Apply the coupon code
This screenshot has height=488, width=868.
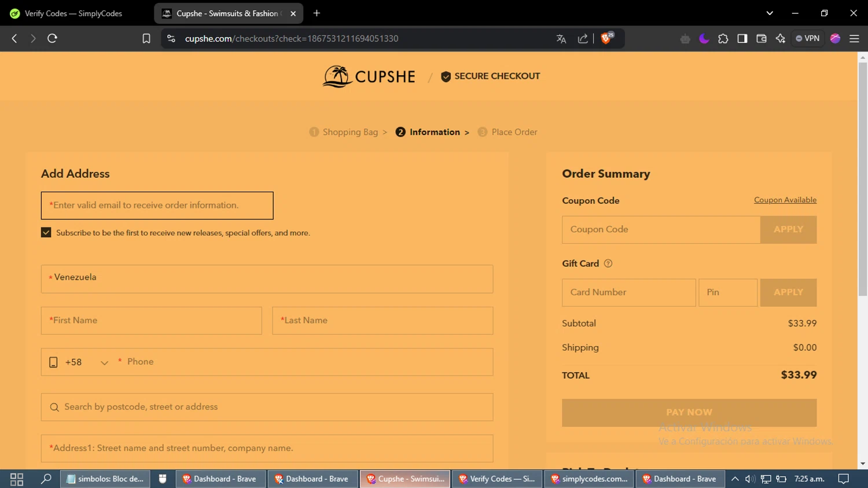point(788,230)
